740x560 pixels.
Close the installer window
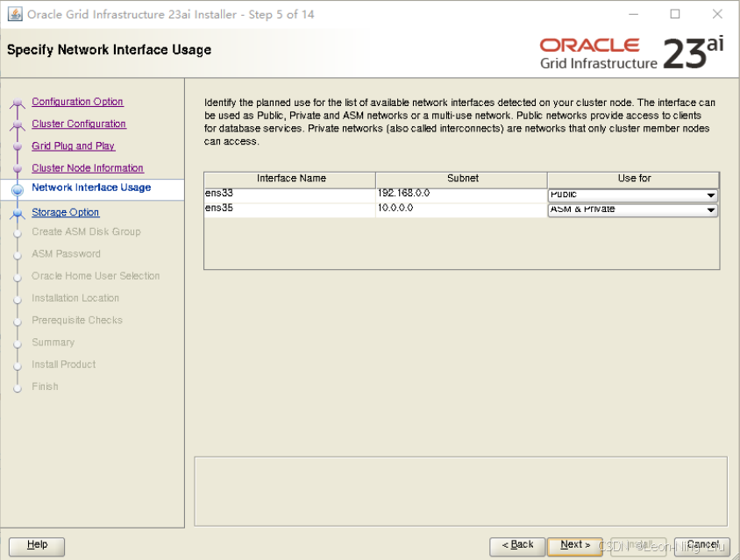click(717, 14)
